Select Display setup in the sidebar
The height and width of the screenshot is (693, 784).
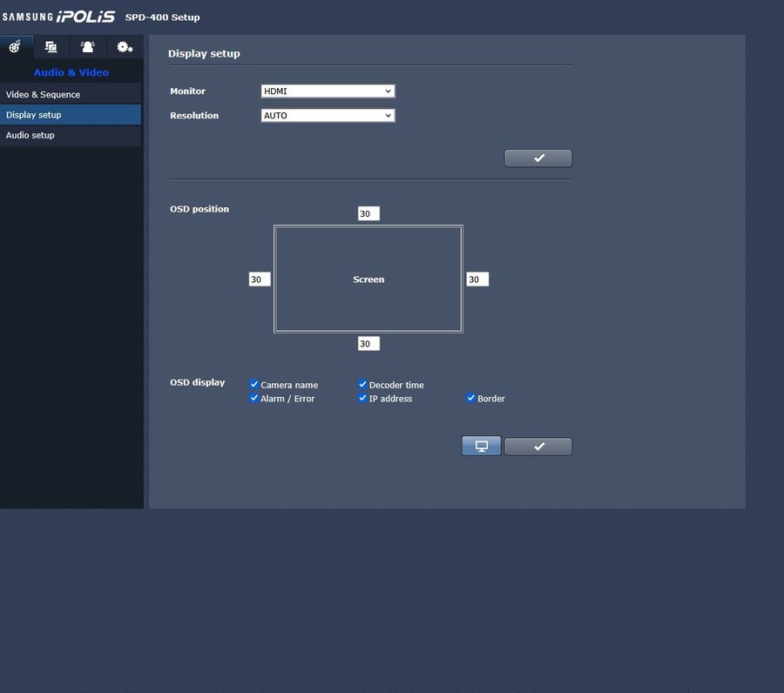(x=70, y=115)
